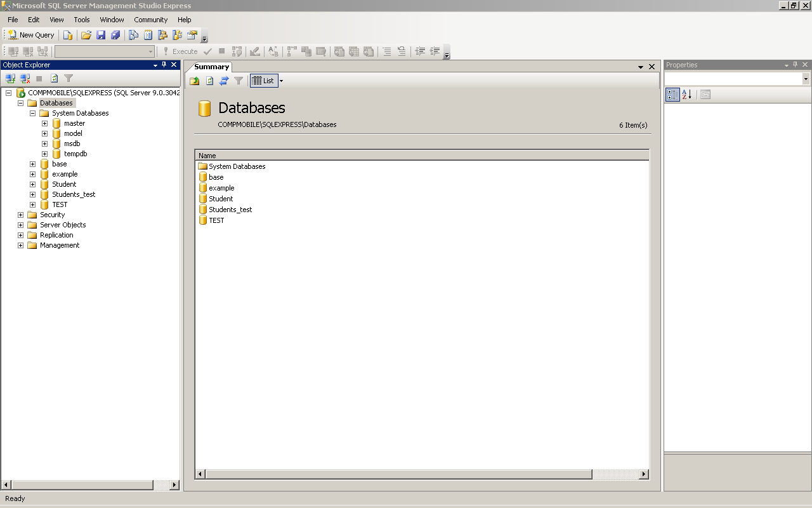Click the Up folder icon in Summary
The width and height of the screenshot is (812, 508).
195,81
